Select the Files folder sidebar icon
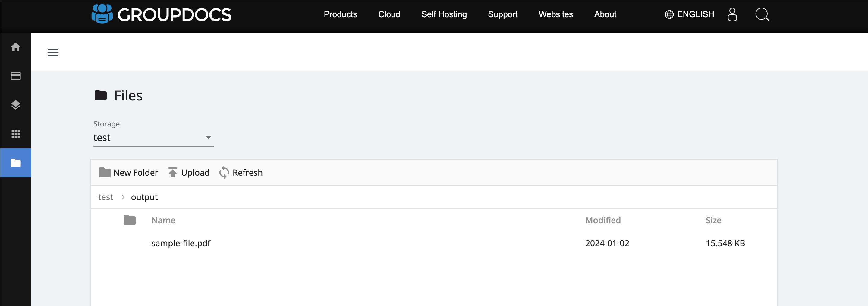 click(15, 163)
